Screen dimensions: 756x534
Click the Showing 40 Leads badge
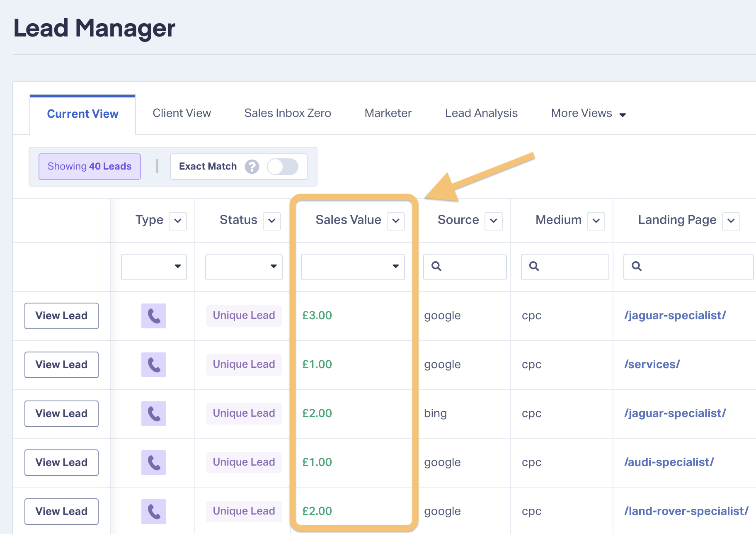click(90, 167)
